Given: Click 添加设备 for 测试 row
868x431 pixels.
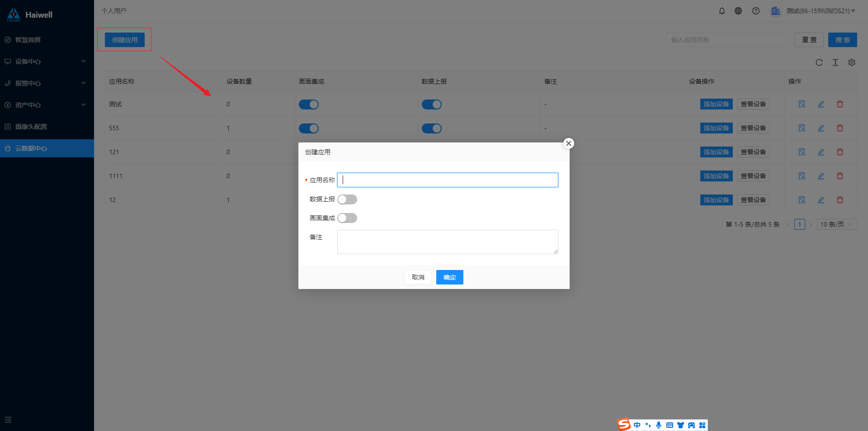Looking at the screenshot, I should pos(717,104).
